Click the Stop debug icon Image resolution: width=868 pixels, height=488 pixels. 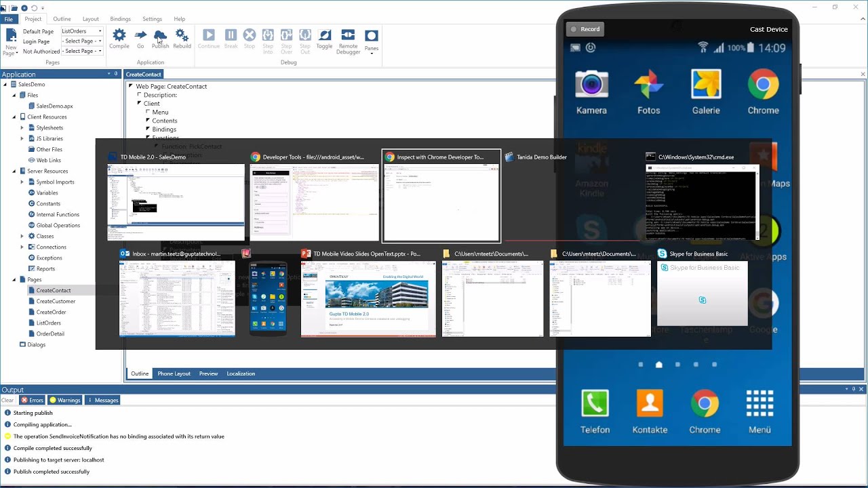tap(250, 35)
